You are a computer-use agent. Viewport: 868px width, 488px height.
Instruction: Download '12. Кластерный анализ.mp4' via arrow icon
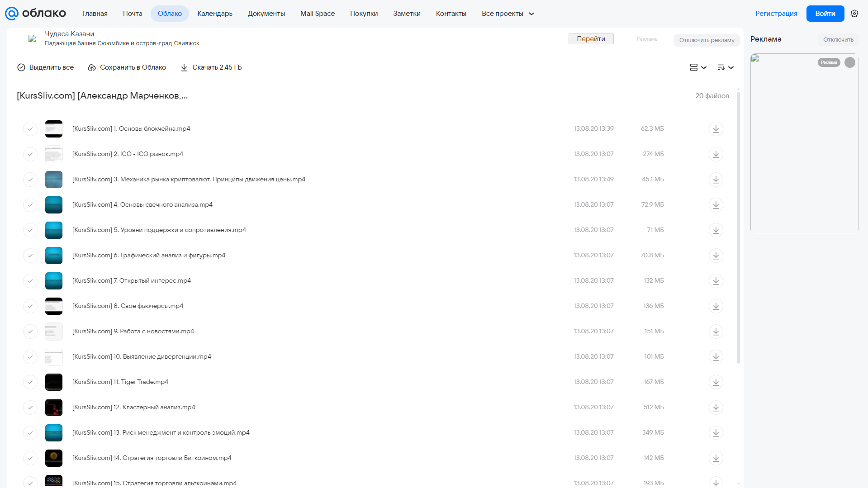(x=716, y=407)
